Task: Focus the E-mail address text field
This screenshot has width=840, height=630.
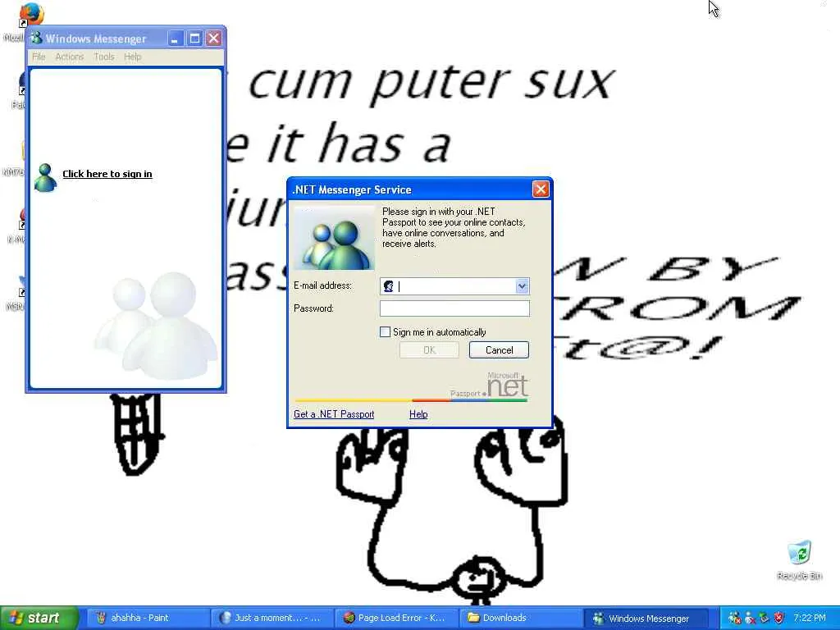Action: pyautogui.click(x=455, y=286)
